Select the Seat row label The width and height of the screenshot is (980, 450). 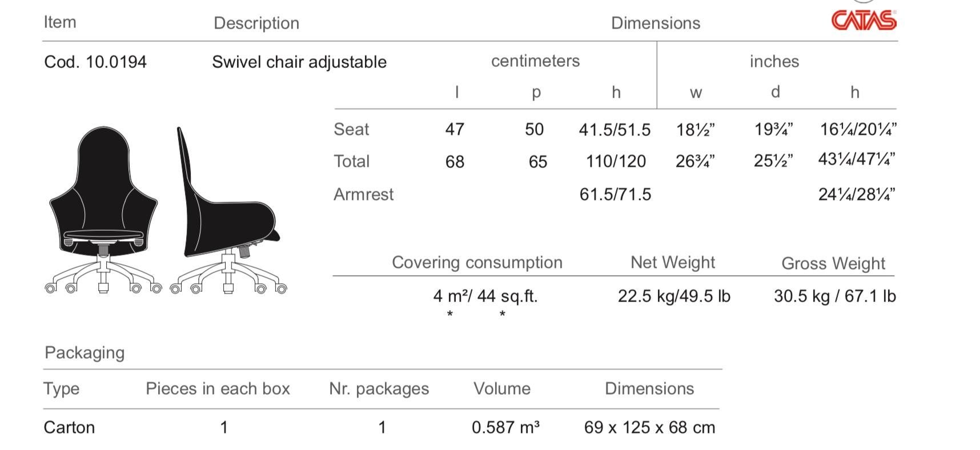click(351, 130)
